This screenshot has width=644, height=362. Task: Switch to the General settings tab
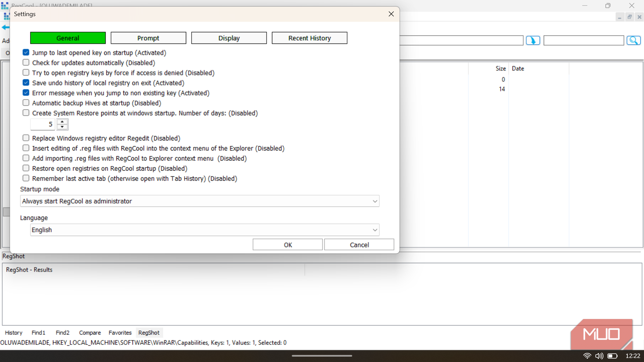click(68, 38)
